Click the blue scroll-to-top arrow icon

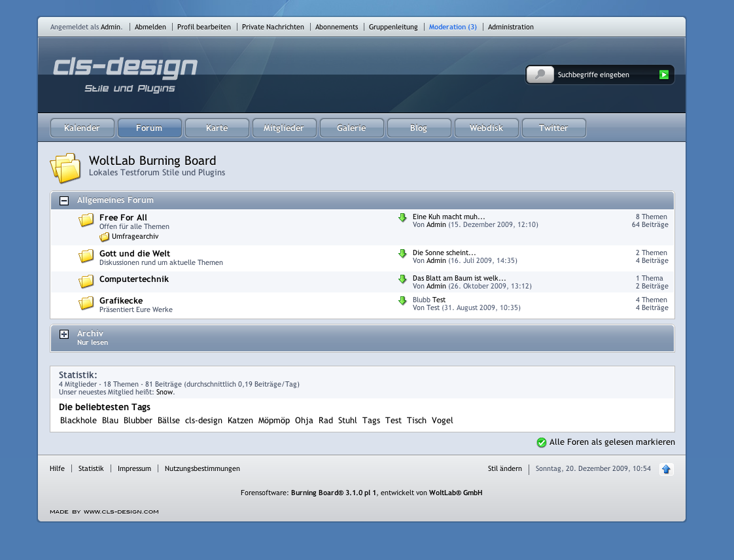click(x=666, y=469)
